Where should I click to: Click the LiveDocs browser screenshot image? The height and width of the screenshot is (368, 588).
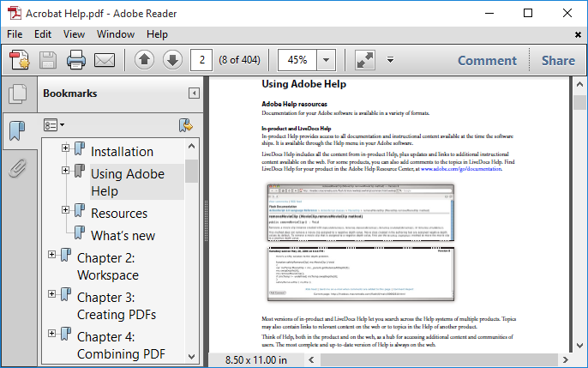(x=361, y=213)
